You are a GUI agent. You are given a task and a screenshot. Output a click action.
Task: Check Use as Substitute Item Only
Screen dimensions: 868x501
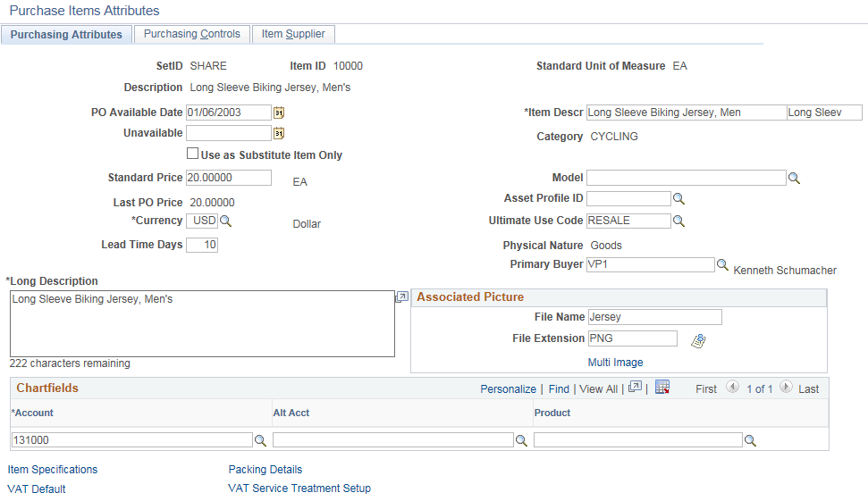pyautogui.click(x=193, y=154)
